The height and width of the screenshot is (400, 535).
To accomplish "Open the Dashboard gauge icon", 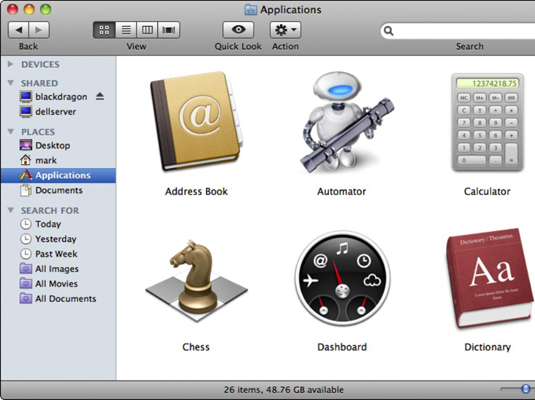I will 343,278.
